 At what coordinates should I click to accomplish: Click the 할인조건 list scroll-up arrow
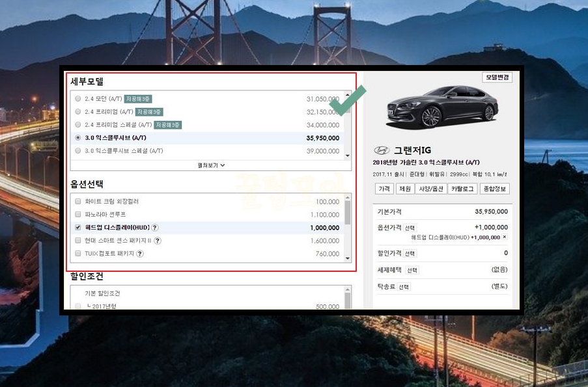click(348, 289)
